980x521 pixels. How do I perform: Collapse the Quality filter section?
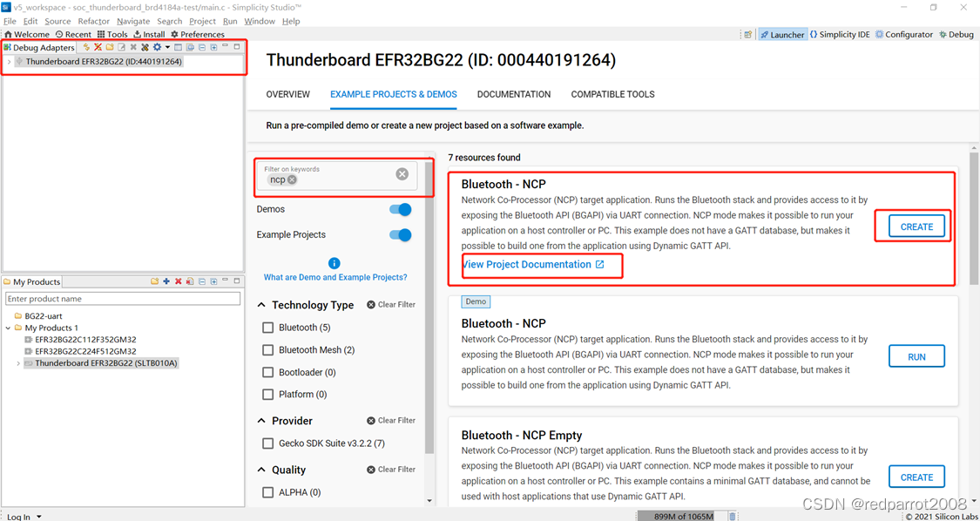click(x=261, y=470)
